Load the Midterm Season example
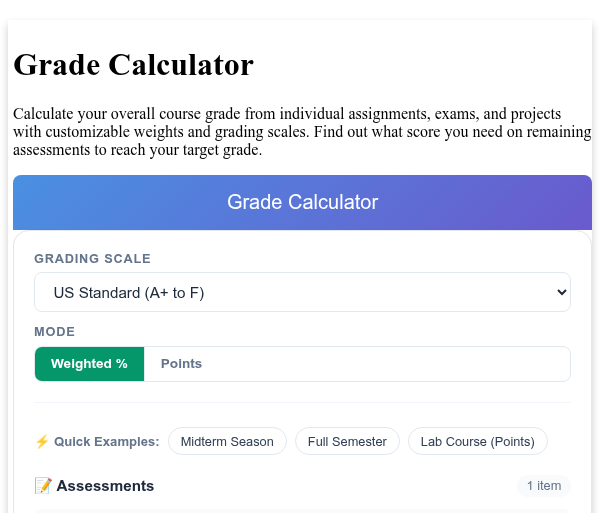600x513 pixels. tap(227, 441)
